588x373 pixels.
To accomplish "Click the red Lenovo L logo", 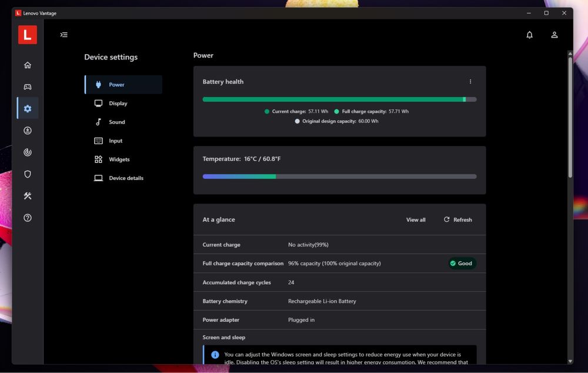I will coord(28,35).
